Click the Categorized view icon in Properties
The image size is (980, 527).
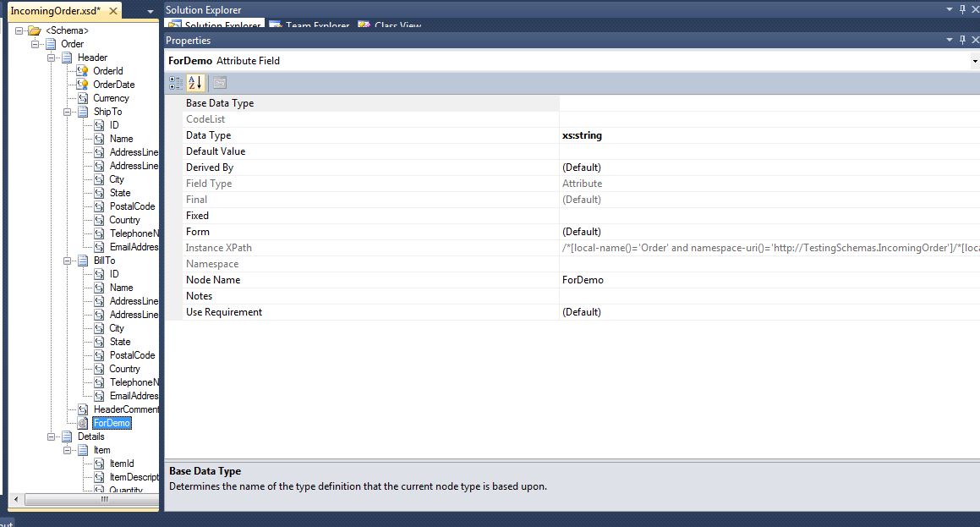pos(176,83)
